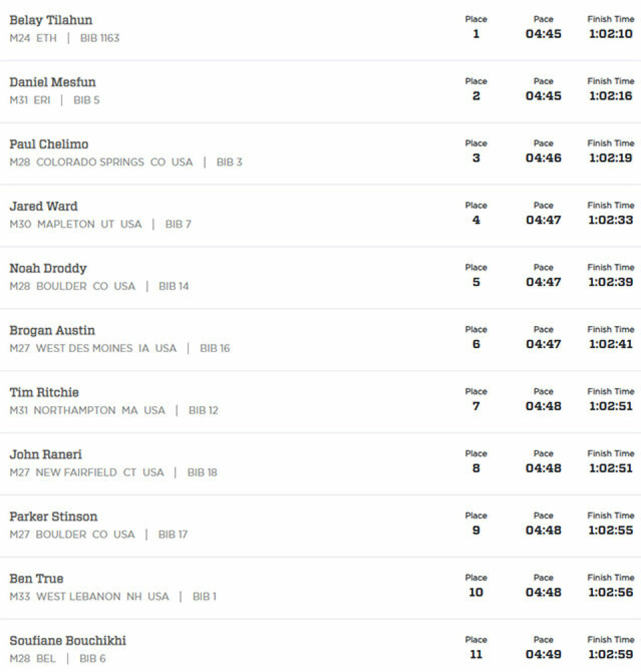The height and width of the screenshot is (672, 641).
Task: Click Parker Stinson's name
Action: tap(53, 518)
